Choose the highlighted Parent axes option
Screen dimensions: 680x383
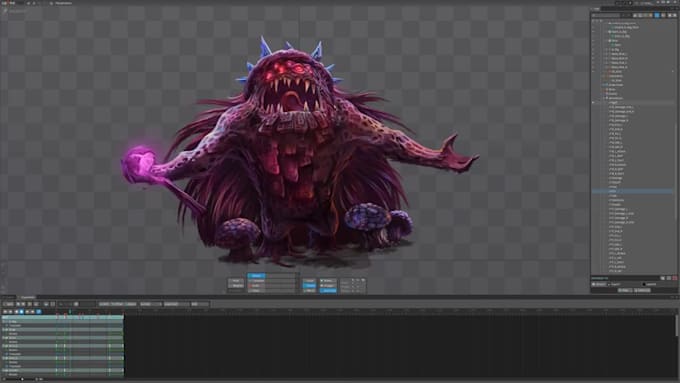coord(309,285)
